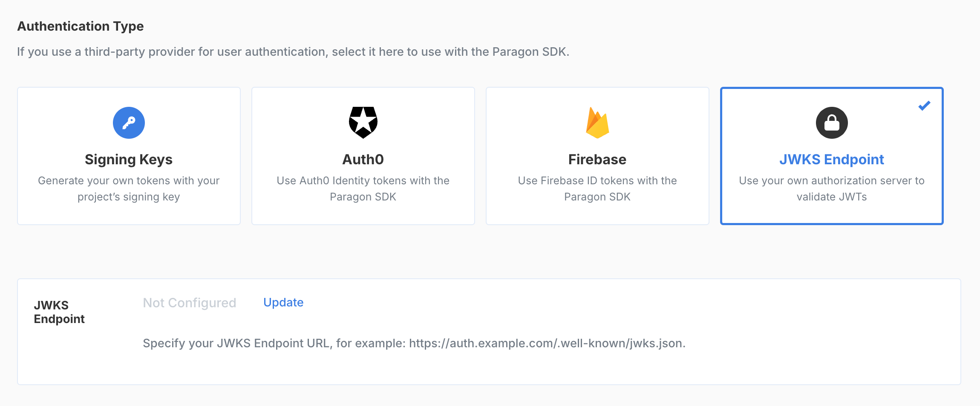Click the blue checkmark on the selected card
980x406 pixels.
pyautogui.click(x=924, y=106)
